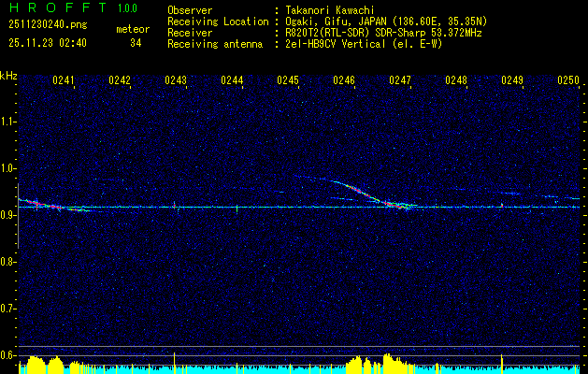The height and width of the screenshot is (374, 588).
Task: Click frequency axis label 0.8
Action: coord(7,262)
